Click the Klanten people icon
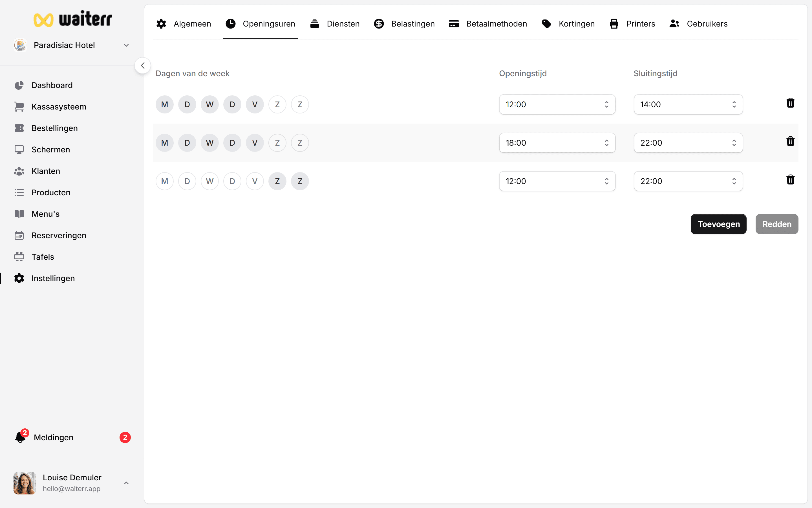The width and height of the screenshot is (812, 508). [x=19, y=171]
